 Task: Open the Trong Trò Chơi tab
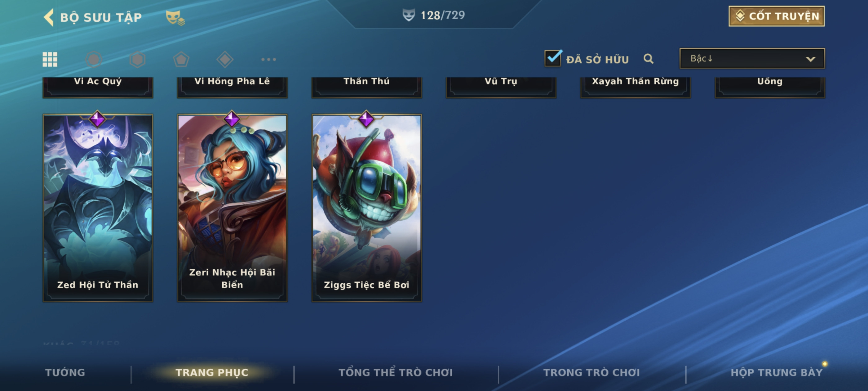tap(591, 372)
